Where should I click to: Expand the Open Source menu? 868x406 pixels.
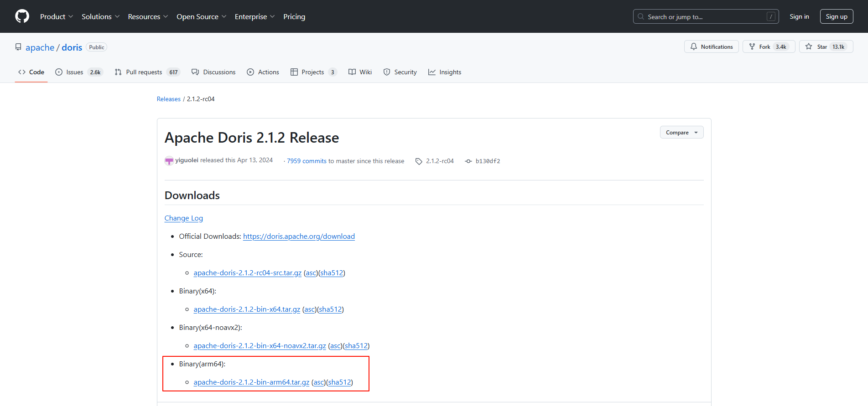201,16
